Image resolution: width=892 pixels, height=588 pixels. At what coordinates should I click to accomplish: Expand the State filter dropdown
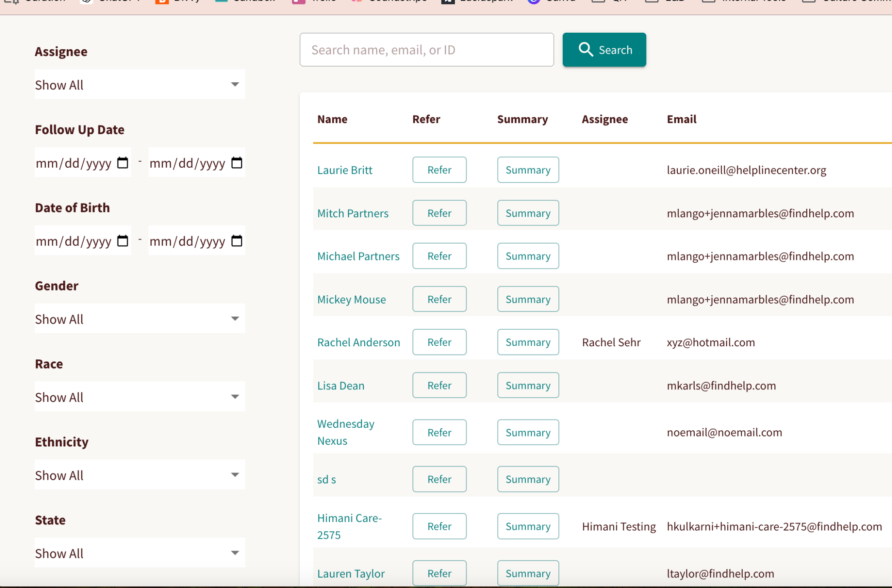coord(140,553)
